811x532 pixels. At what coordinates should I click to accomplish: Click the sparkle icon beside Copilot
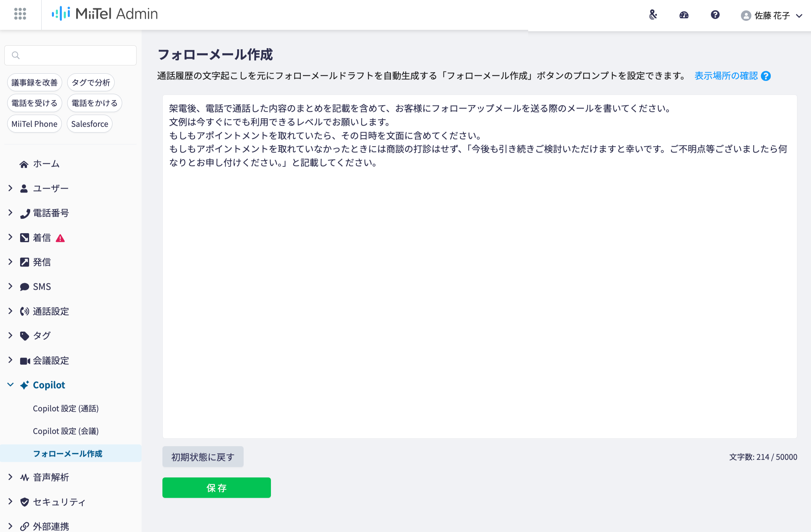tap(24, 385)
